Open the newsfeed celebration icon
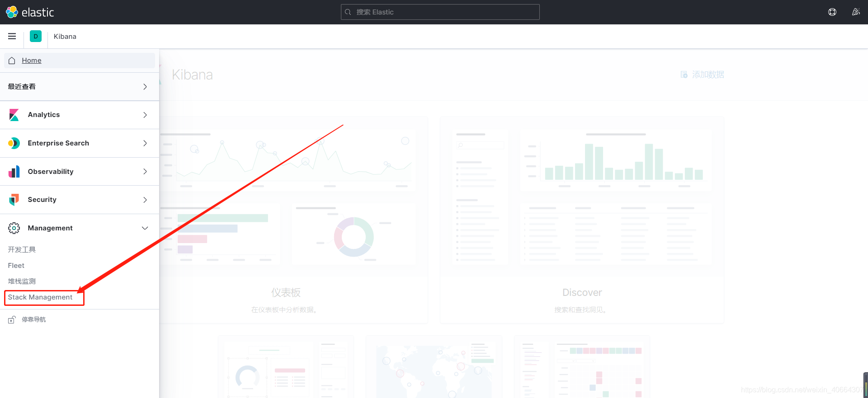 pyautogui.click(x=856, y=12)
